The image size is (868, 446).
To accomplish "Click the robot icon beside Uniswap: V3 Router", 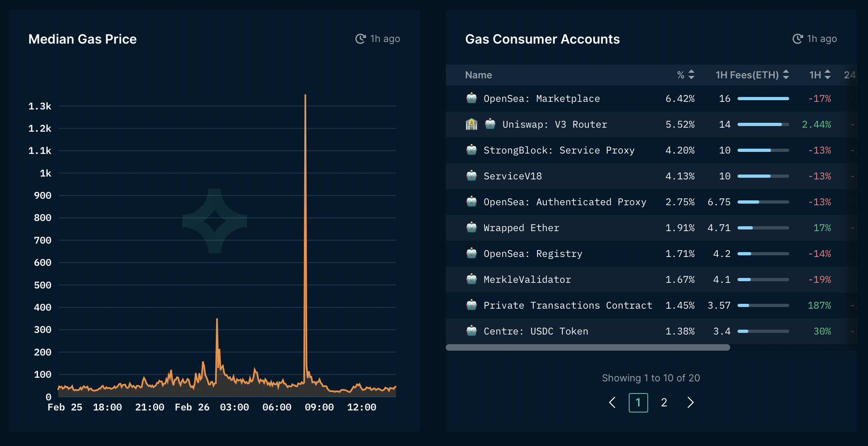I will point(490,124).
